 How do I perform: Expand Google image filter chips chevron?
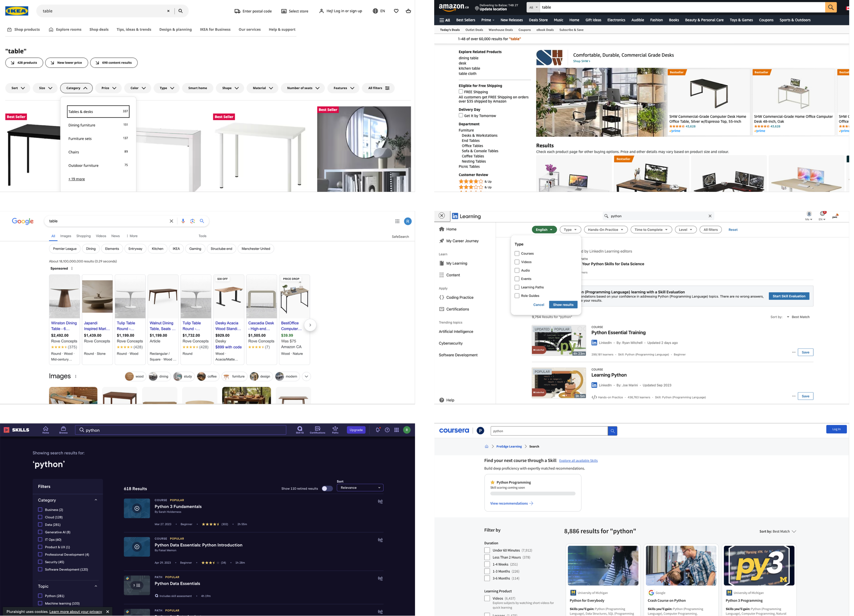point(306,376)
